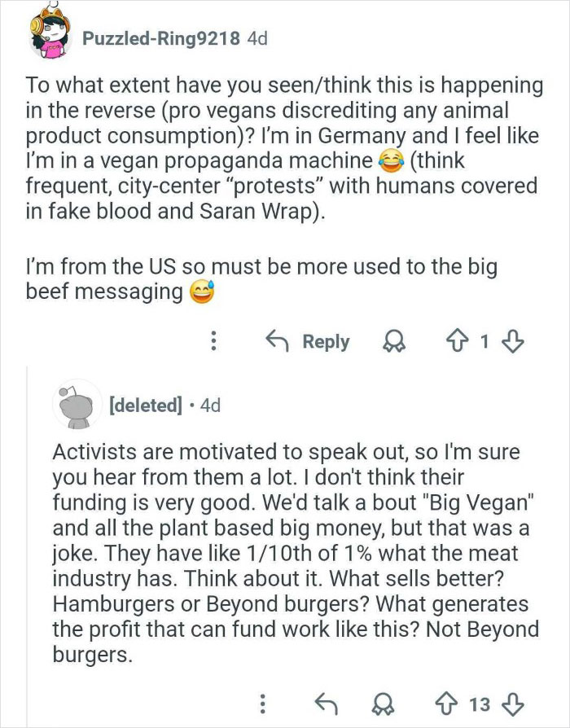Give an award to the top comment

pos(393,341)
